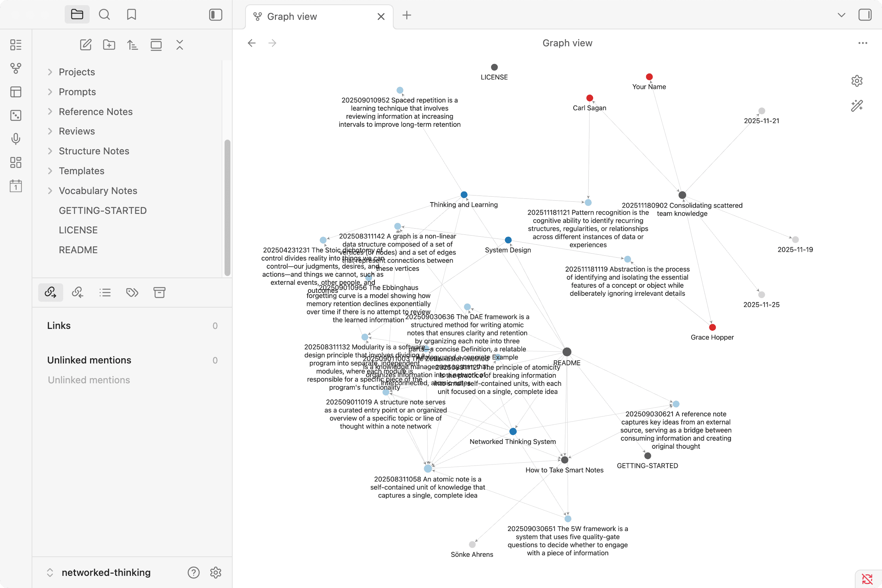Show the tags panel tab

[132, 293]
